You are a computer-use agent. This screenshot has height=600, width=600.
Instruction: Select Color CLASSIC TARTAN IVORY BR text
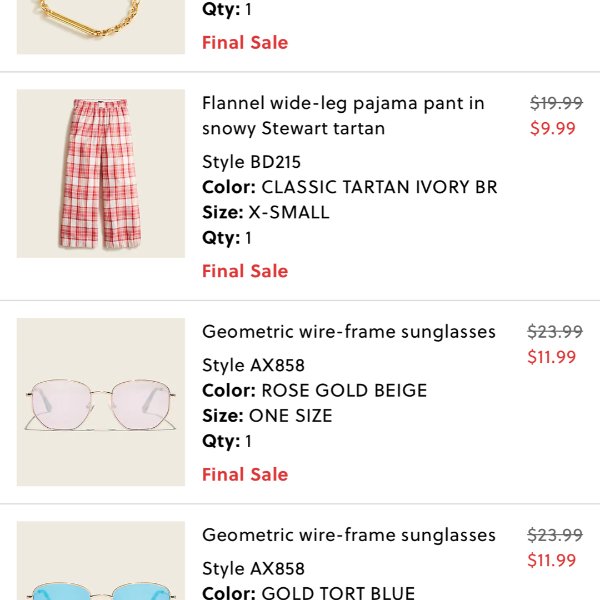(350, 187)
